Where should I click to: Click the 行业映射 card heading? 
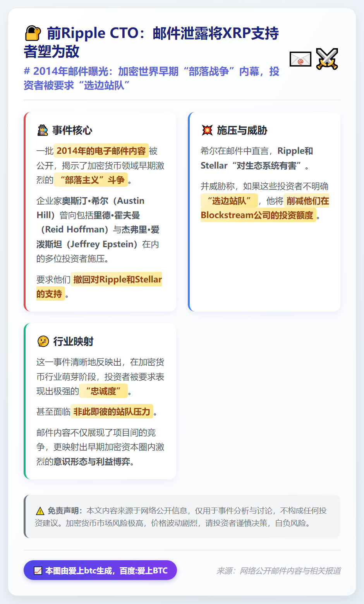(x=73, y=341)
